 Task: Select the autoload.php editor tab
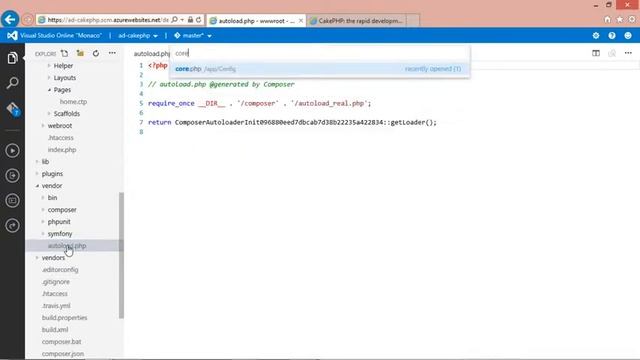tap(151, 53)
